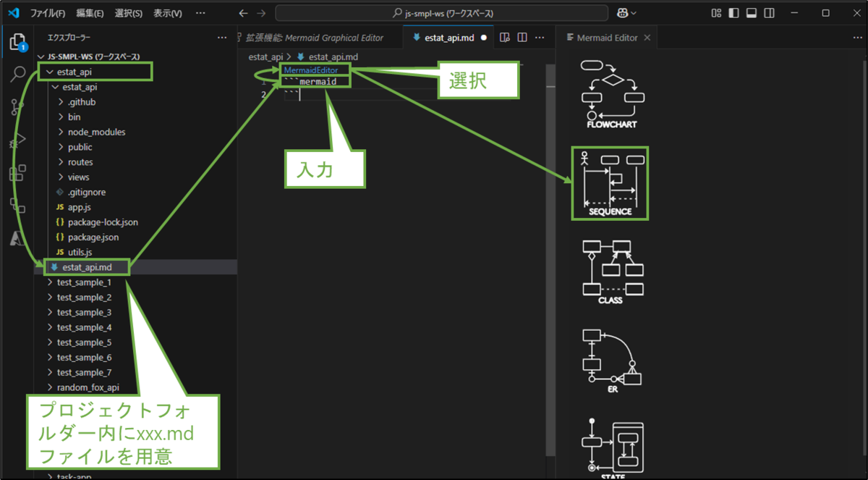Screen dimensions: 868x480
Task: Choose the FLOWCHART diagram type
Action: [x=611, y=94]
